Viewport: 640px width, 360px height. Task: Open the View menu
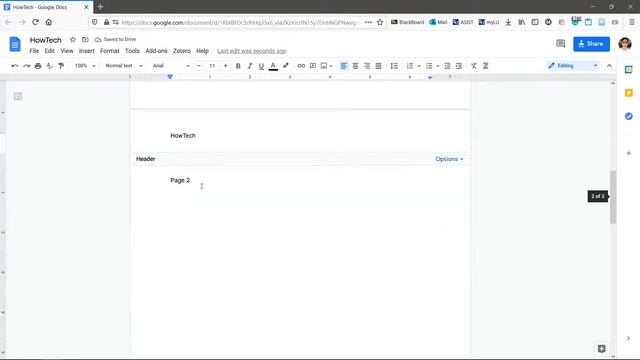coord(67,51)
